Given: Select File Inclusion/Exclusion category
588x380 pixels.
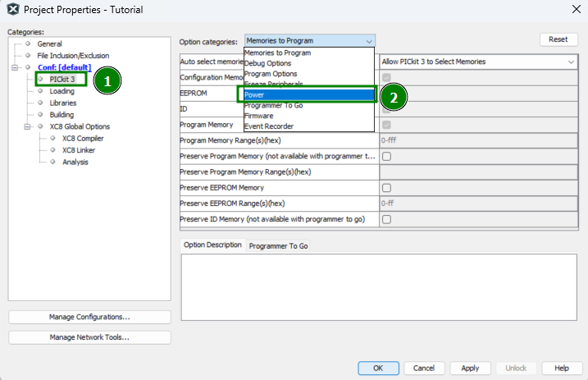Looking at the screenshot, I should point(73,56).
